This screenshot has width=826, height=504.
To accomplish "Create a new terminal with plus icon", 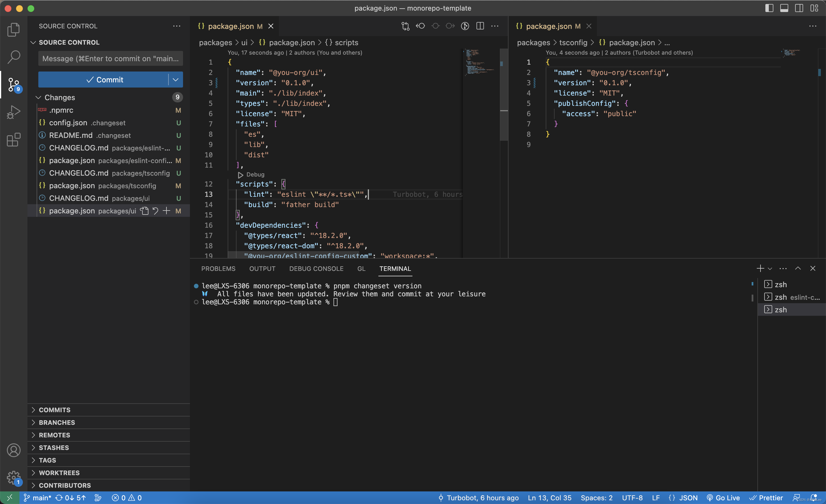I will tap(760, 269).
